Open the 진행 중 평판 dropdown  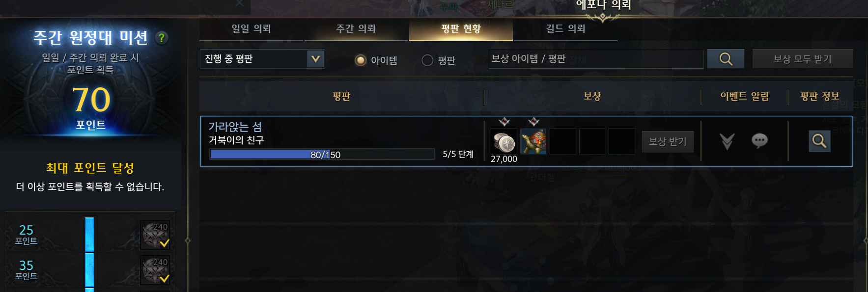point(262,59)
